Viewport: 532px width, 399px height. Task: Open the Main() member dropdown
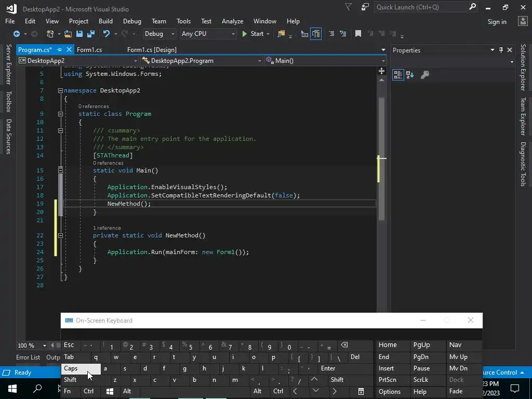(325, 61)
